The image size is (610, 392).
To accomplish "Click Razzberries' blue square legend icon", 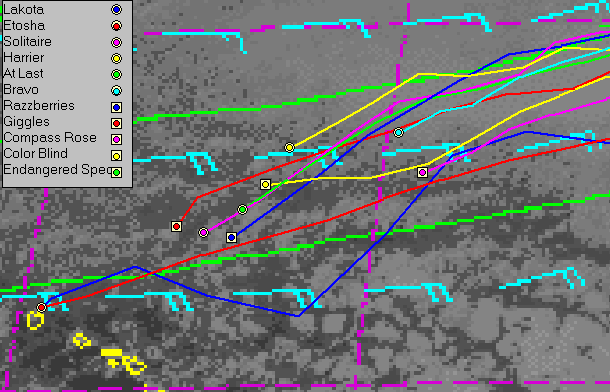I will click(x=116, y=107).
